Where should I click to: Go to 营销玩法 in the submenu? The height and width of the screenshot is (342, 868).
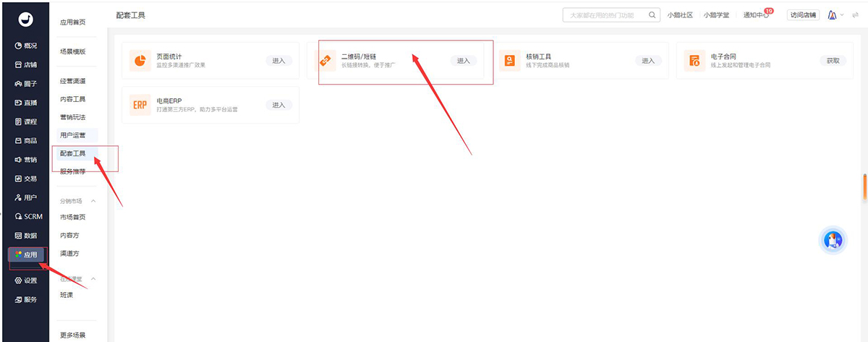pos(72,117)
